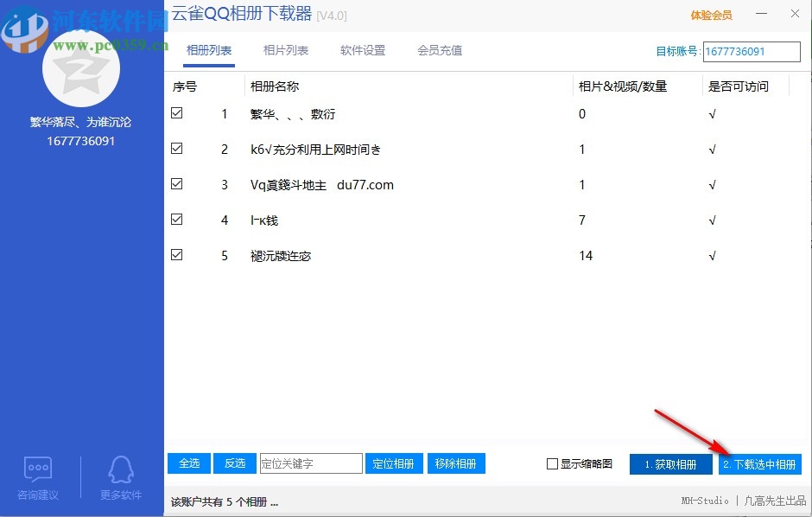Image resolution: width=812 pixels, height=517 pixels.
Task: Click the 全选 select-all button
Action: [x=188, y=463]
